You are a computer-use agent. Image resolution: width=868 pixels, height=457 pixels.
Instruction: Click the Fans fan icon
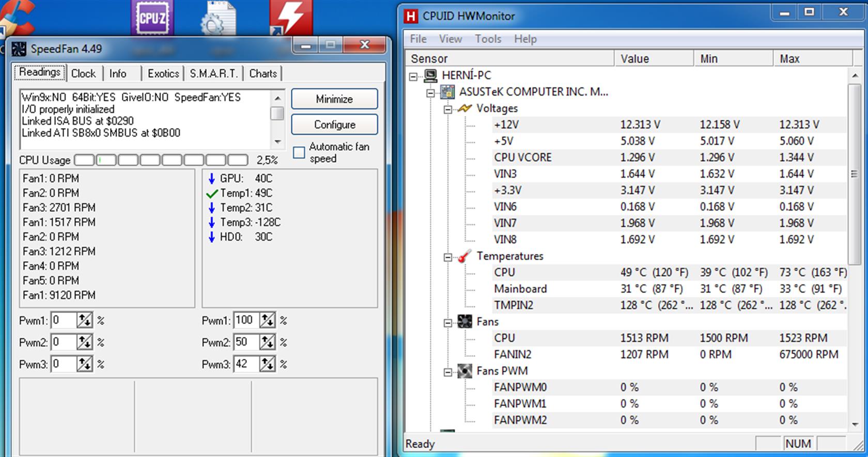point(464,322)
